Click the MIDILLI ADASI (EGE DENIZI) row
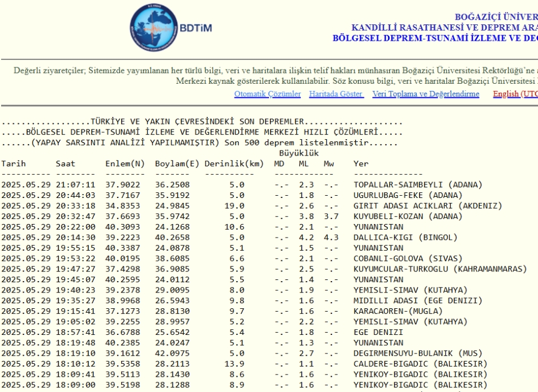 pyautogui.click(x=417, y=300)
